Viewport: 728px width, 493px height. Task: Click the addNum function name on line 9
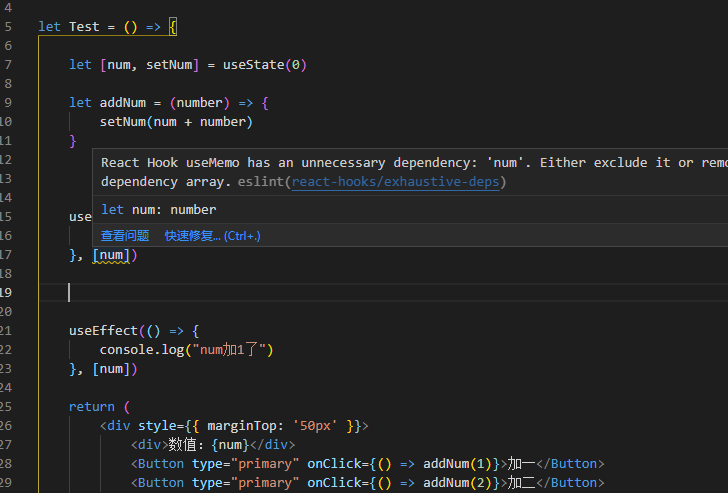123,103
